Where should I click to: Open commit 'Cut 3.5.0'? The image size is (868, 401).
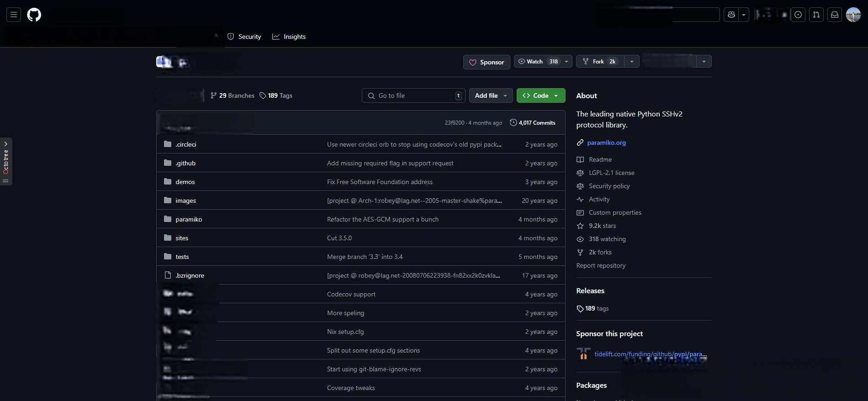tap(339, 238)
